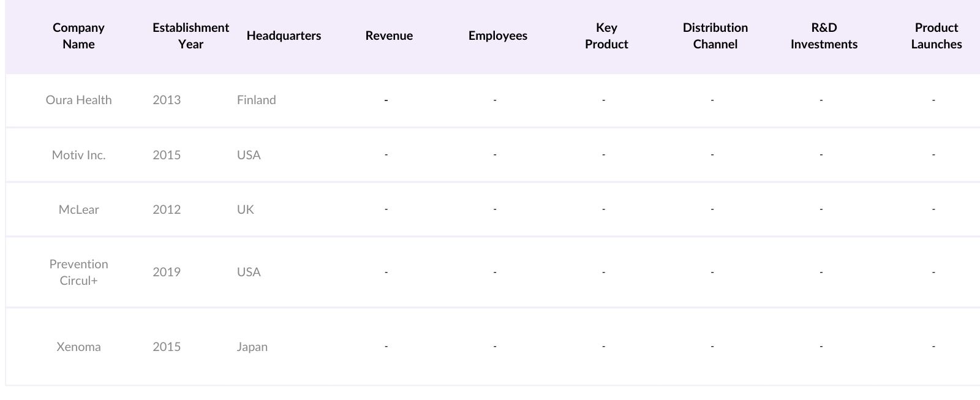Select McLear's establishment year 2012
Screen dimensions: 980x400
167,209
